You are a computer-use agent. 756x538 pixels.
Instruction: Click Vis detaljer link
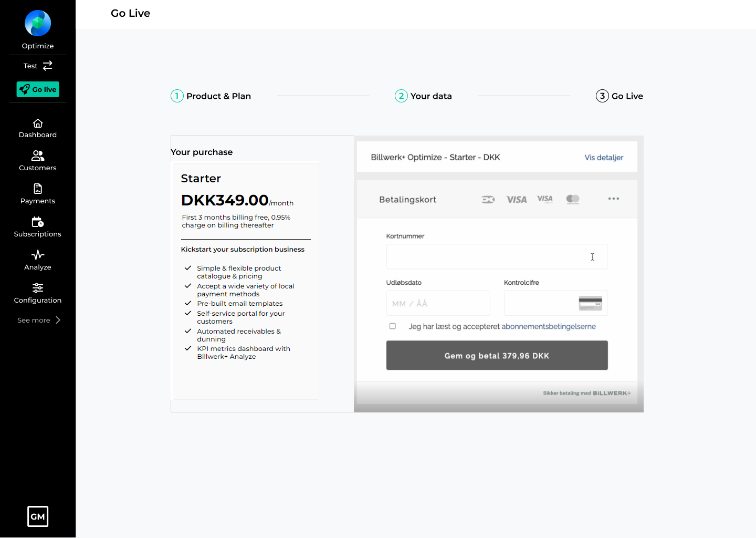[x=604, y=158]
